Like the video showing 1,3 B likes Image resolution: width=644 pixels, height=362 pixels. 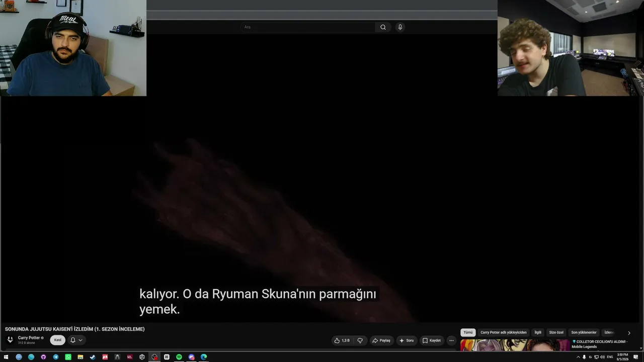click(x=342, y=340)
